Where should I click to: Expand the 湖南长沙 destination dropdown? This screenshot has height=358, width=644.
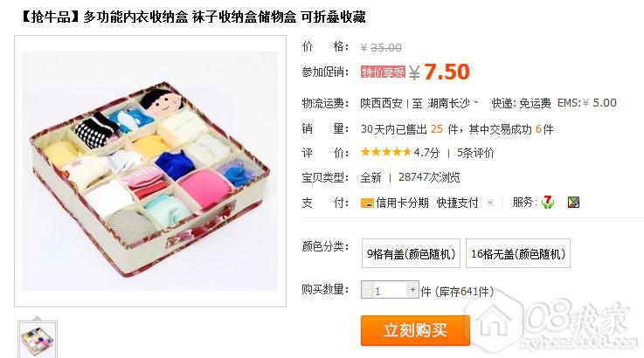pos(476,102)
